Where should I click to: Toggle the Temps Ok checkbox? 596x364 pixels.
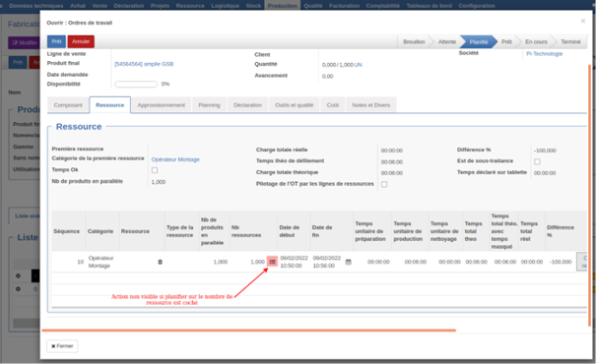(x=155, y=170)
